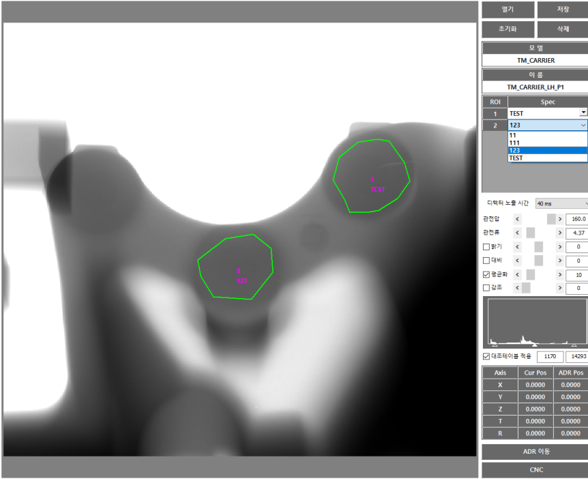The image size is (588, 479).
Task: Click the histogram middle triangle marker
Action: pyautogui.click(x=535, y=344)
